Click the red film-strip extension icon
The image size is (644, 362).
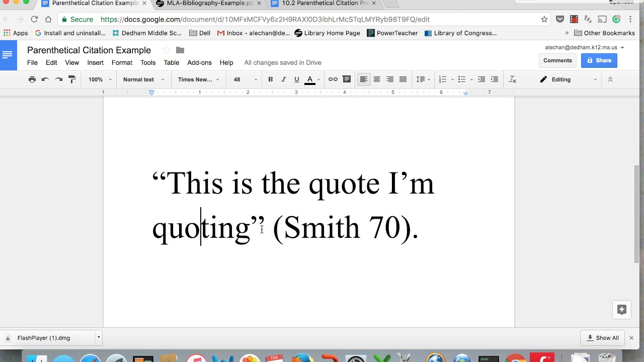(574, 19)
